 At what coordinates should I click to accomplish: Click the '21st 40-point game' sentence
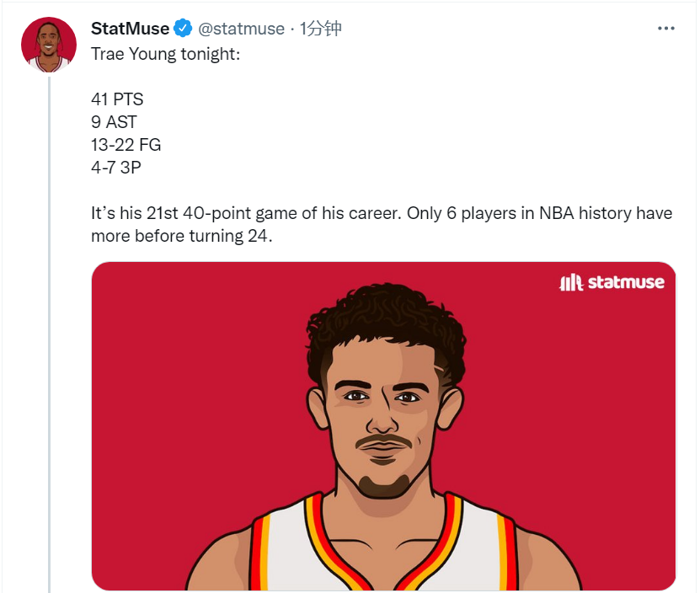point(382,213)
